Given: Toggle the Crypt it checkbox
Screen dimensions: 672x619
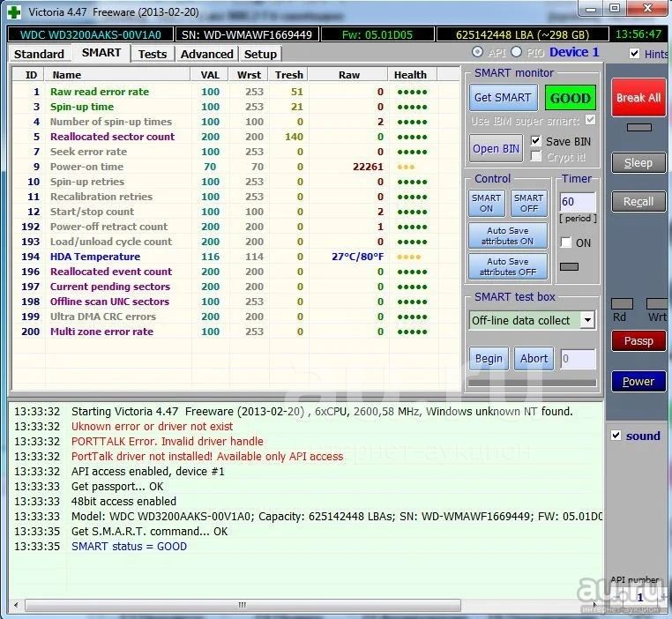Looking at the screenshot, I should [x=535, y=156].
